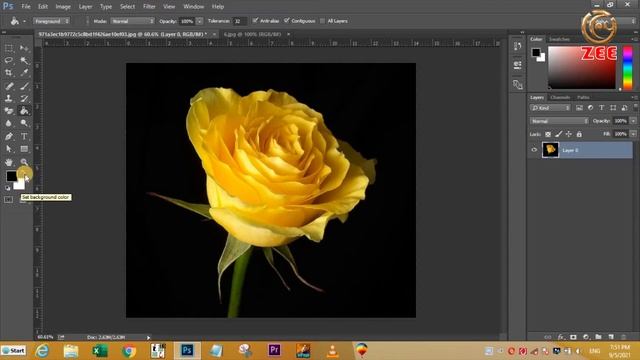Select the Lasso tool

(9, 60)
